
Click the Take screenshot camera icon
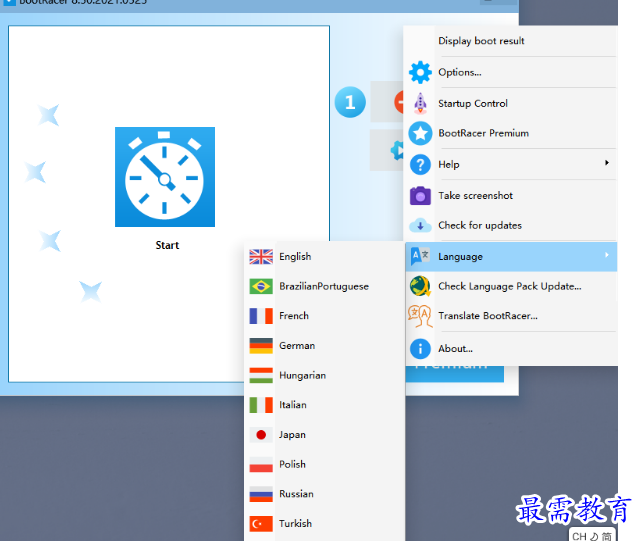pos(420,196)
